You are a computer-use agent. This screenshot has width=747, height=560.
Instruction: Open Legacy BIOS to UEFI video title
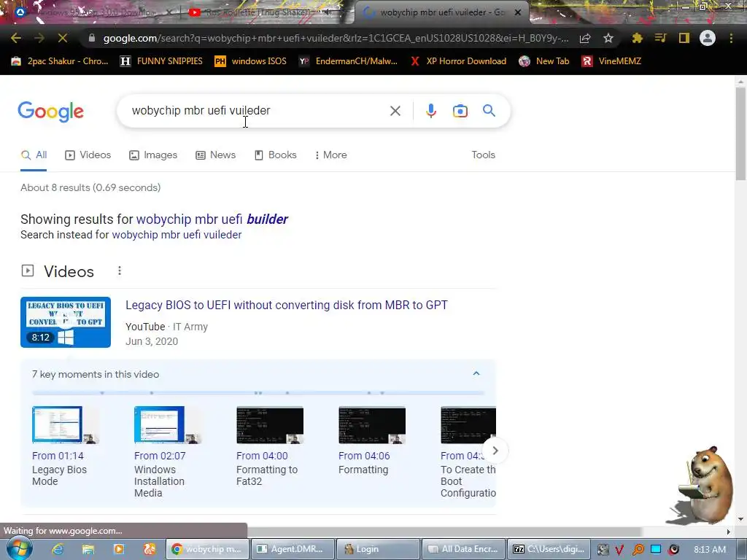pos(286,306)
